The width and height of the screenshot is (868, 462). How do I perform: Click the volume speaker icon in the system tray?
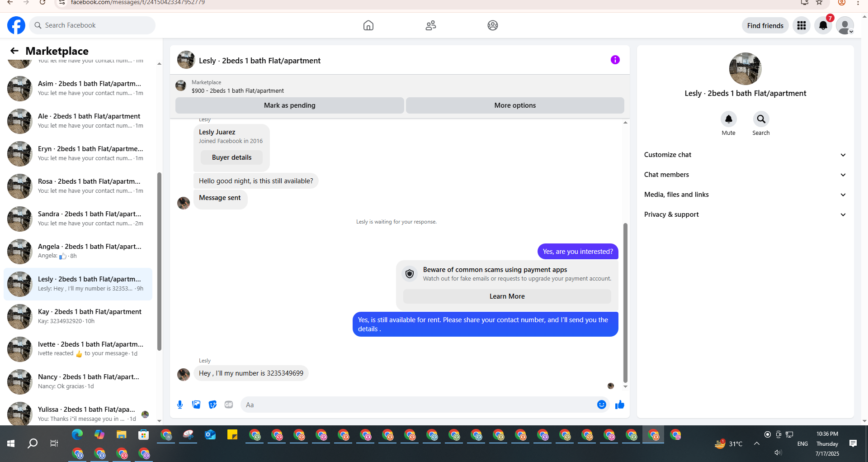click(x=778, y=452)
